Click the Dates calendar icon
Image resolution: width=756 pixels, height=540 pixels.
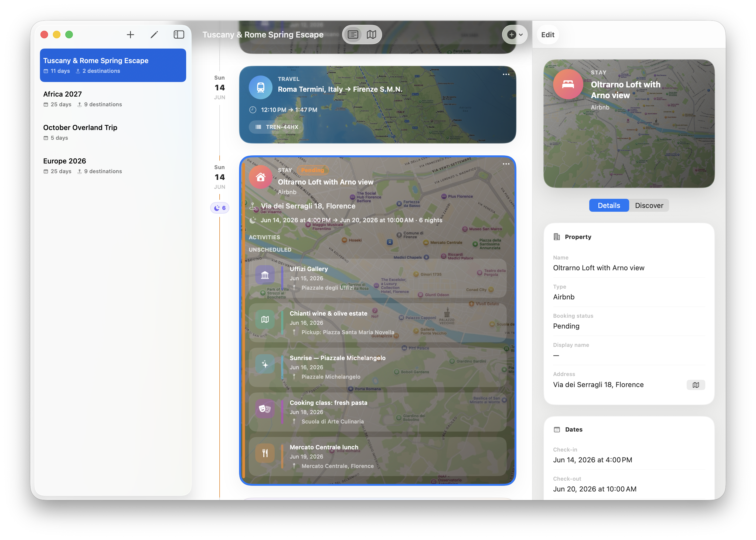556,430
